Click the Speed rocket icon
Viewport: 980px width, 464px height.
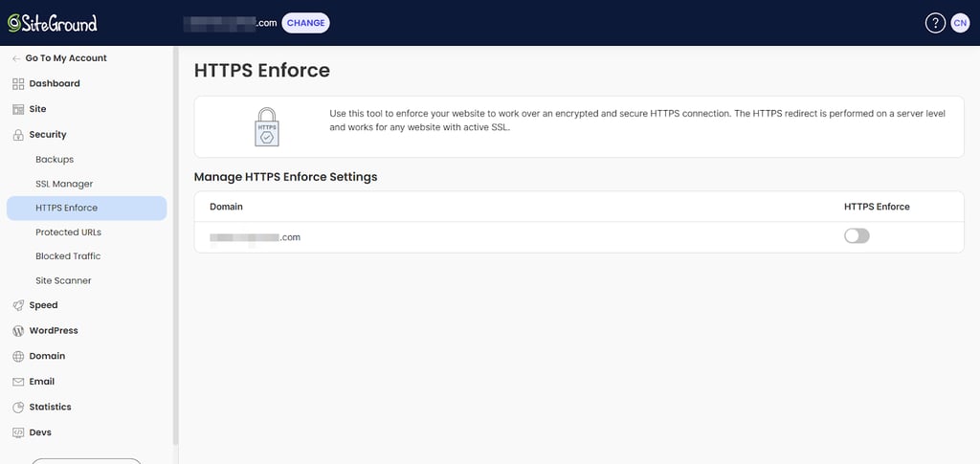point(18,305)
